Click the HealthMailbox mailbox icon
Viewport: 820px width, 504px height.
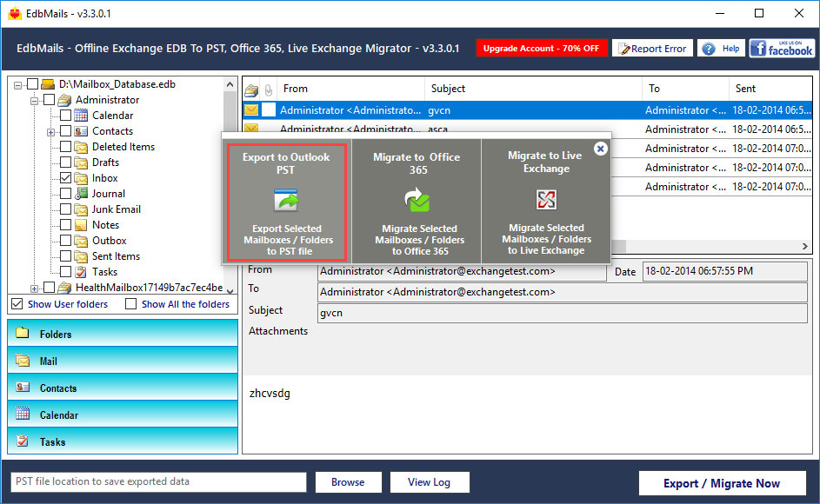[64, 287]
